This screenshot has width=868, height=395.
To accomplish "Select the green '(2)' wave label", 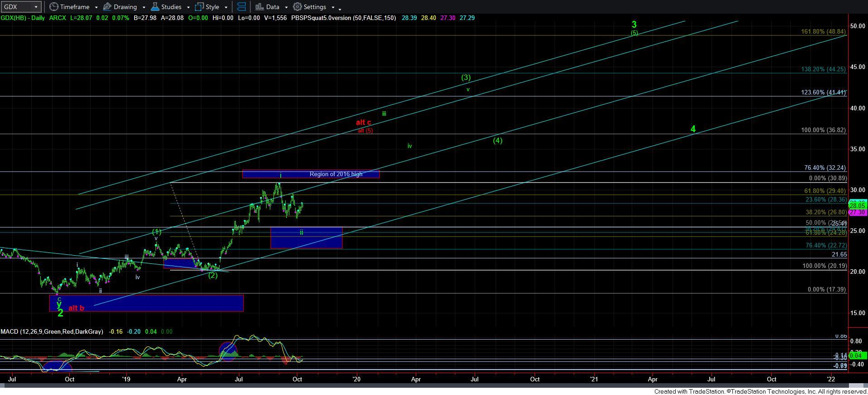I will (213, 275).
